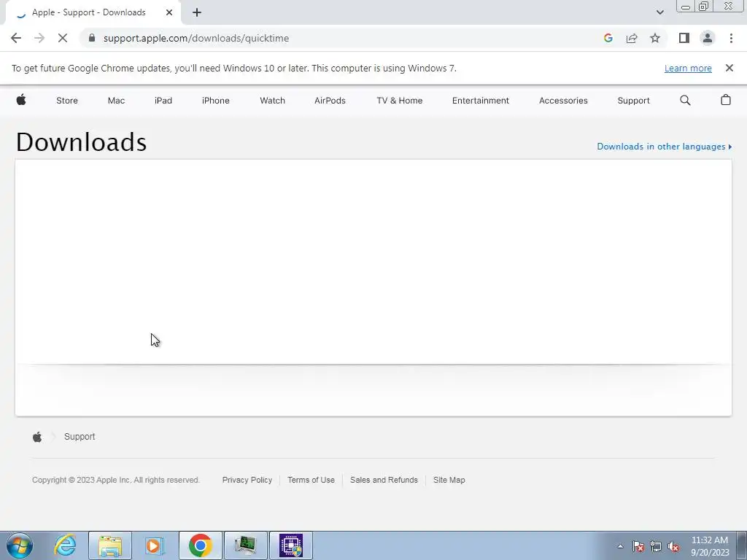Open Windows Explorer folder on taskbar
747x560 pixels.
110,545
